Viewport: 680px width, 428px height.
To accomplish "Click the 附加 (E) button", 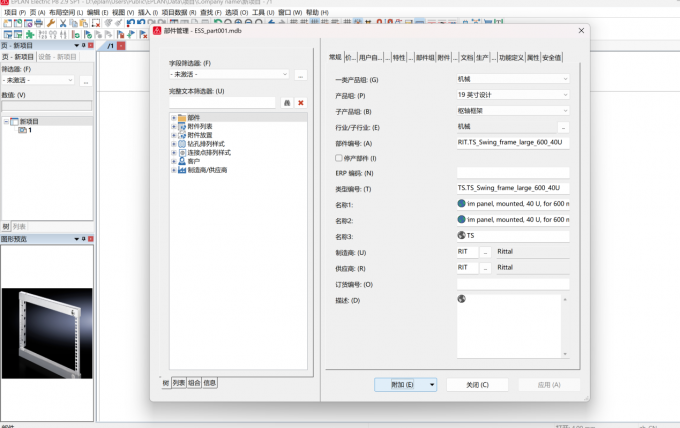I will [x=402, y=385].
